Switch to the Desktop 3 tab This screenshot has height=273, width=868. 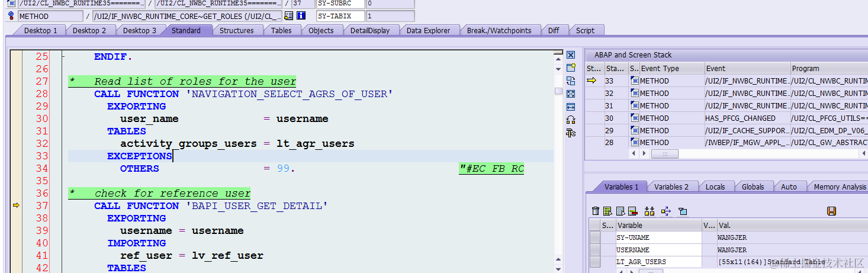point(140,30)
